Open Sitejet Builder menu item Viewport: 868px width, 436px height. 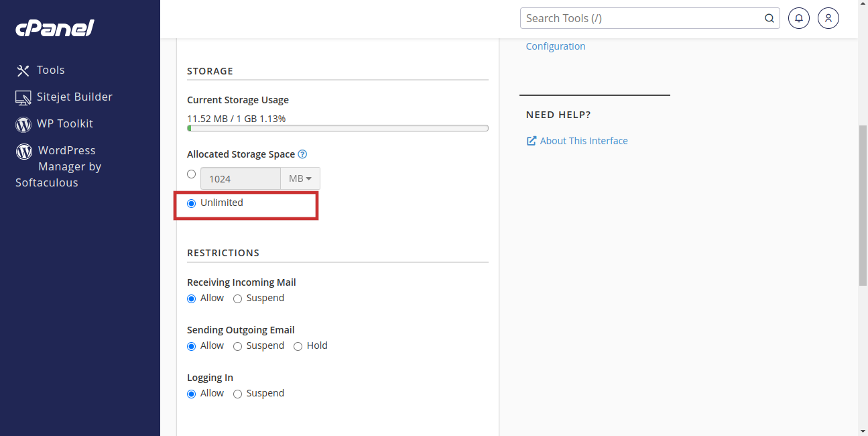[74, 97]
